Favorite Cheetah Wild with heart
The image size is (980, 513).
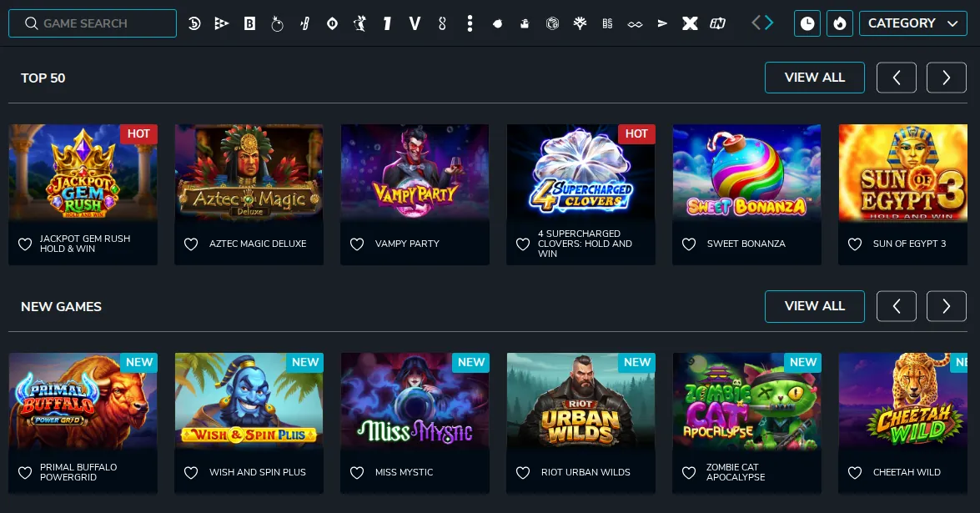(x=855, y=473)
